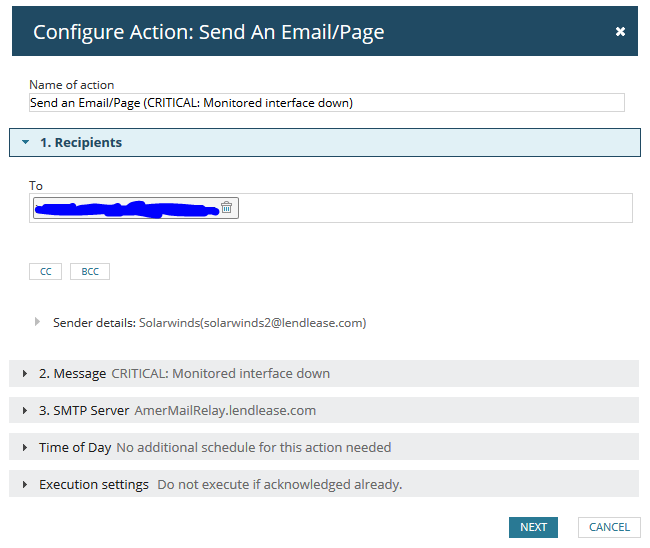Screen dimensions: 650x548
Task: Open the Time of Day section header
Action: tap(324, 447)
